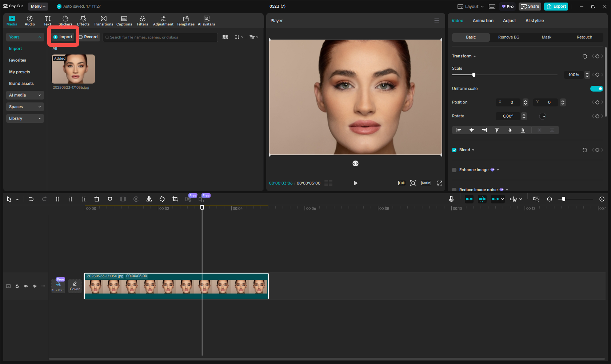Click the mirror flip icon
This screenshot has height=364, width=611.
coord(149,199)
